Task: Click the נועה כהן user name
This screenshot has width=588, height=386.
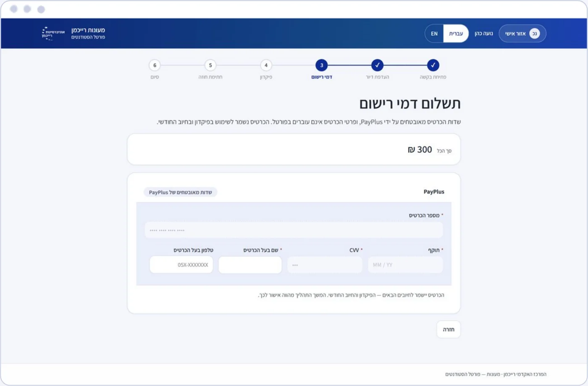Action: pos(484,34)
